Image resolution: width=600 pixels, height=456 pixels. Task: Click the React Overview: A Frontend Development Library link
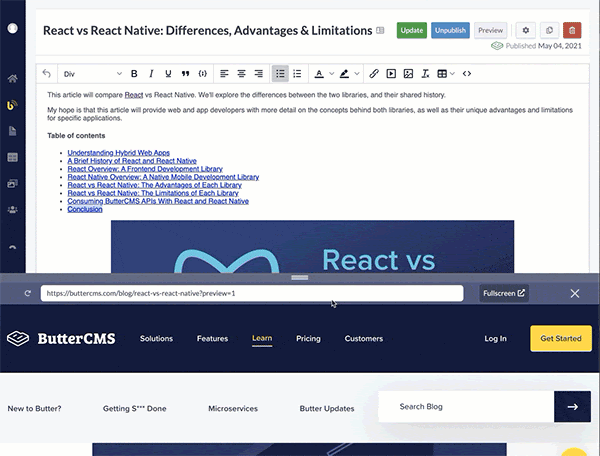click(145, 169)
